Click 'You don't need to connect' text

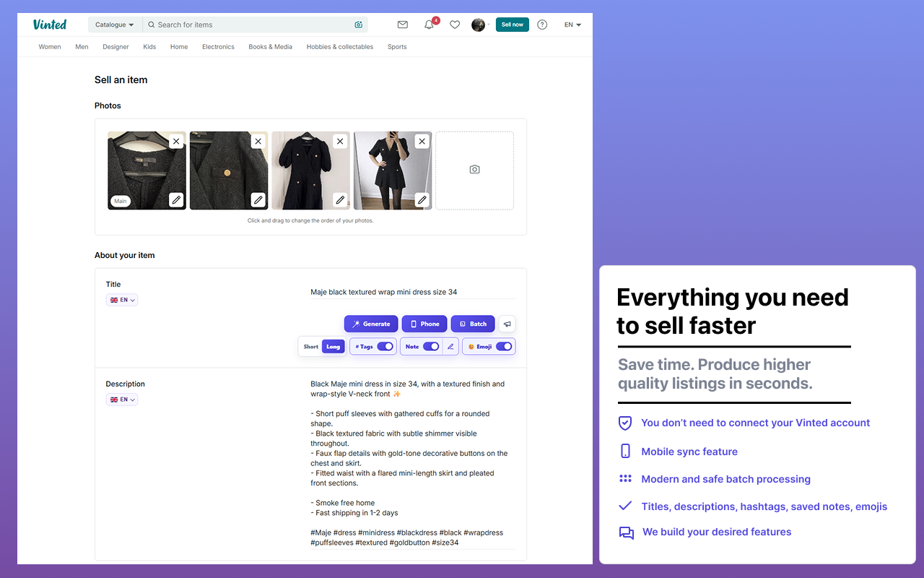pos(756,423)
